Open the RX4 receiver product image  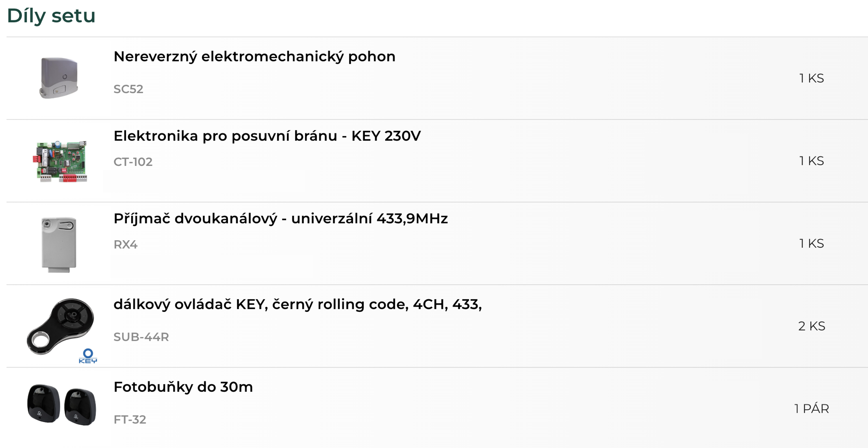tap(59, 244)
